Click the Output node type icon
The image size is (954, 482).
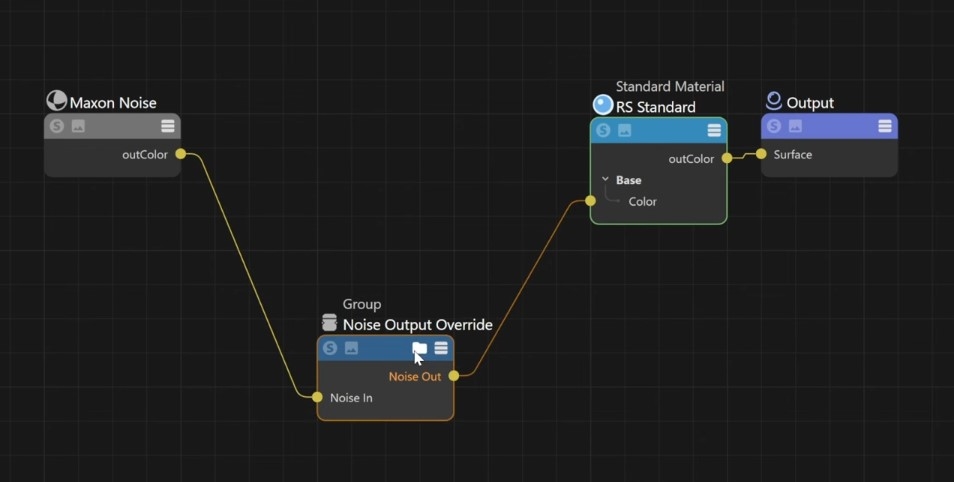pyautogui.click(x=773, y=101)
